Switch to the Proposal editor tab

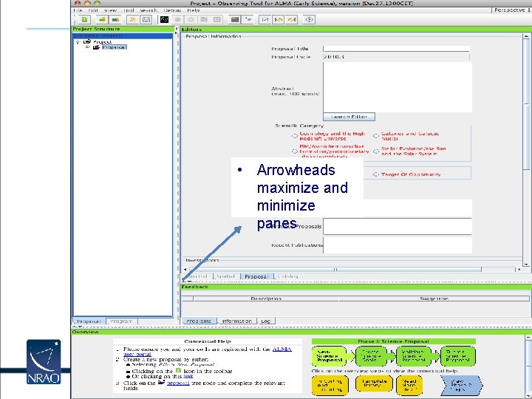pos(256,276)
